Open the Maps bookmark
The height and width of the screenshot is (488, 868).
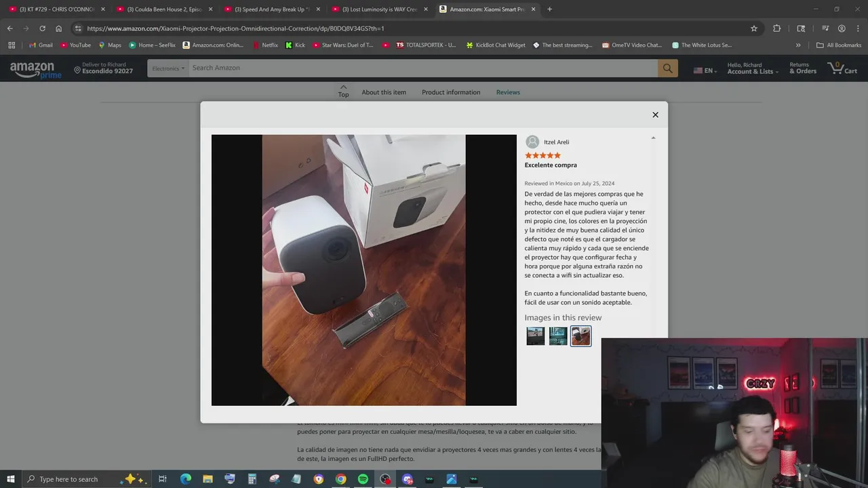pos(110,45)
